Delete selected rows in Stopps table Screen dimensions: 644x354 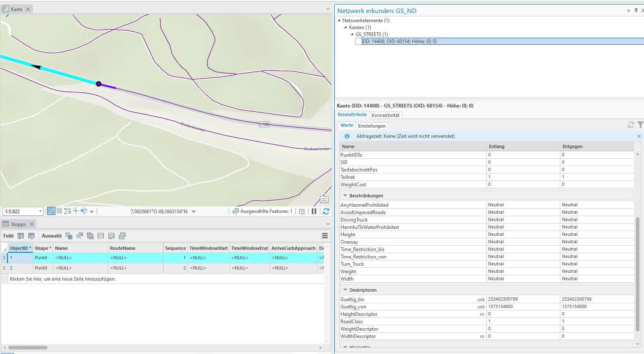(111, 236)
